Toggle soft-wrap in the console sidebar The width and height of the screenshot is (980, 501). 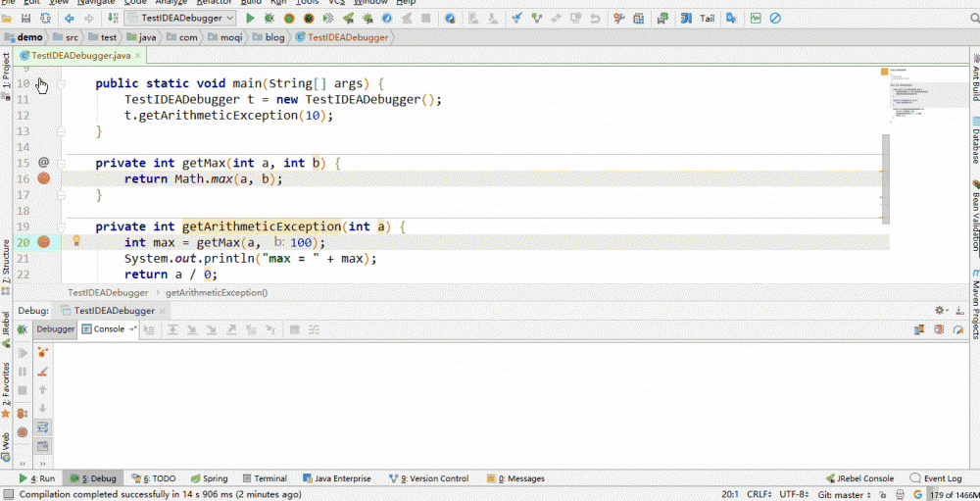pyautogui.click(x=43, y=427)
